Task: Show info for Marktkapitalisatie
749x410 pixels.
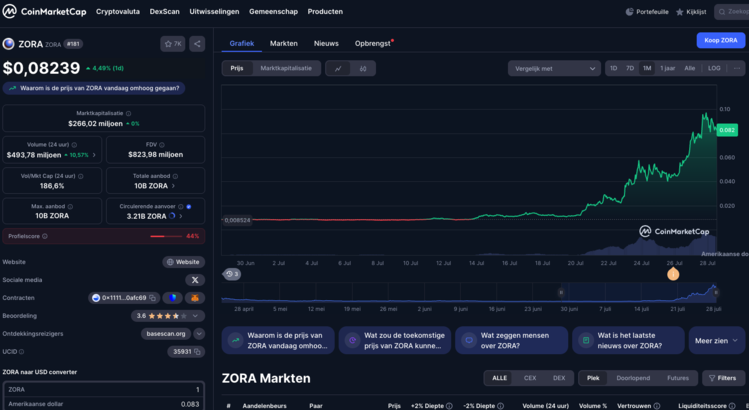Action: pyautogui.click(x=128, y=113)
